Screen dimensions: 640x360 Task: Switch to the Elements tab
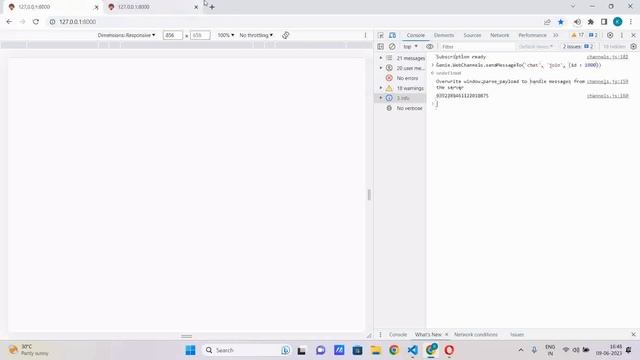pos(444,35)
